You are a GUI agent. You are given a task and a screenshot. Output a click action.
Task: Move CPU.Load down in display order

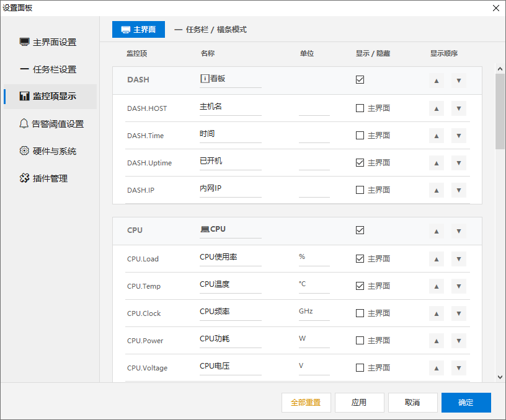(458, 258)
